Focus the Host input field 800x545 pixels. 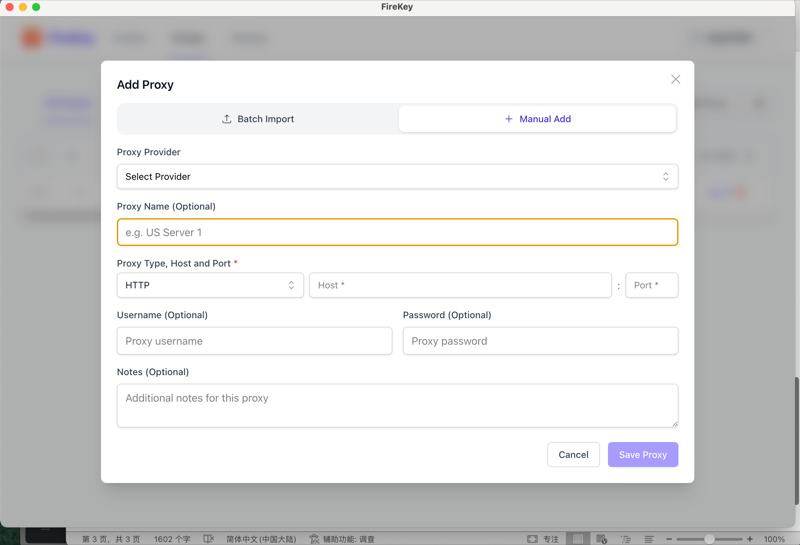[460, 285]
